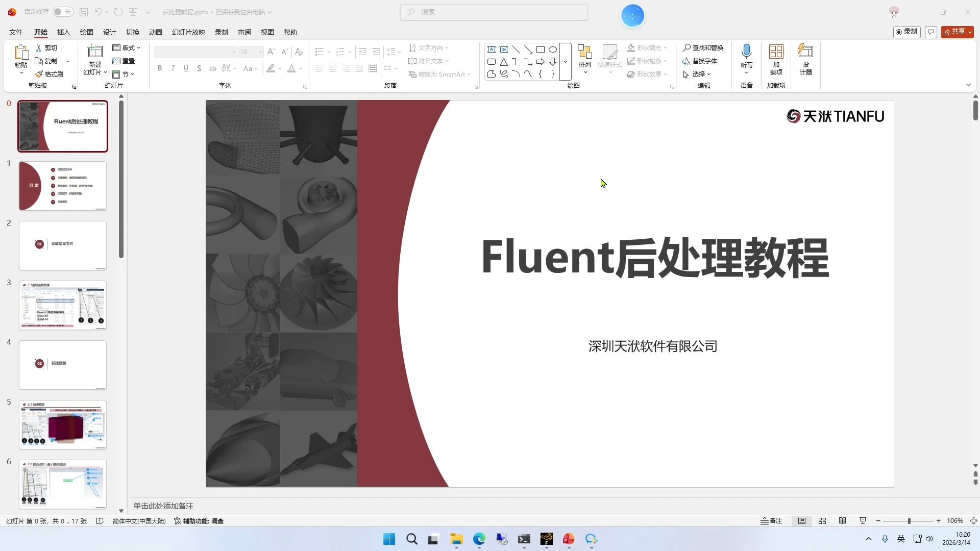Image resolution: width=980 pixels, height=551 pixels.
Task: Switch to the Slide Show tab
Action: tap(188, 32)
